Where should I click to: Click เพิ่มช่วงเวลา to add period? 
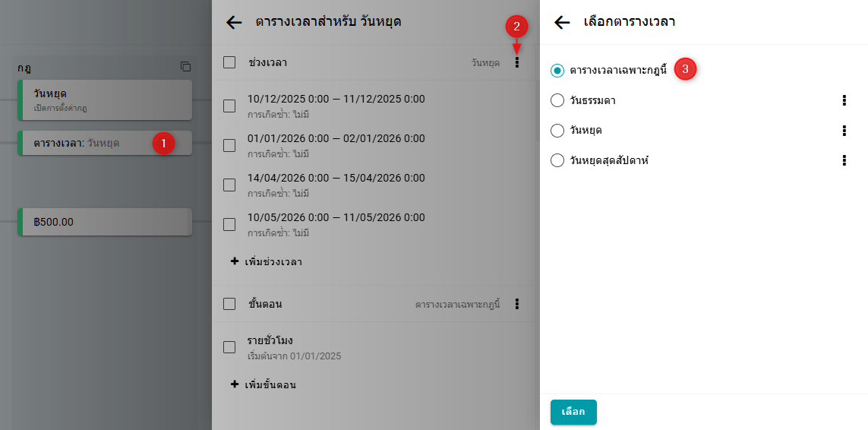pyautogui.click(x=267, y=261)
